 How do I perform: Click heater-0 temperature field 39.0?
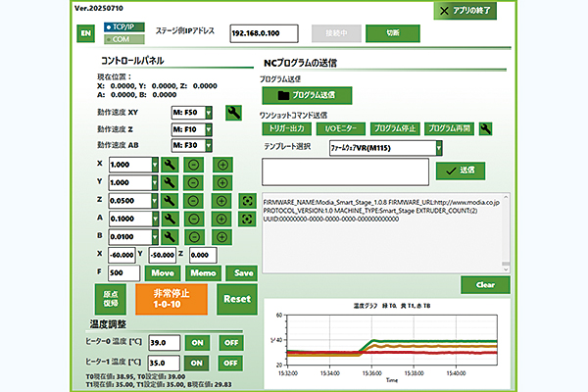(165, 342)
